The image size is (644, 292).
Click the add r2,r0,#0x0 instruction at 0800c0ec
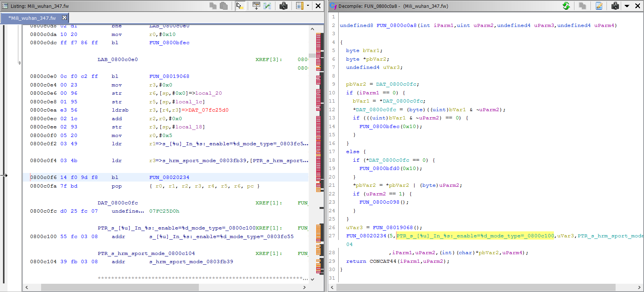tap(147, 119)
